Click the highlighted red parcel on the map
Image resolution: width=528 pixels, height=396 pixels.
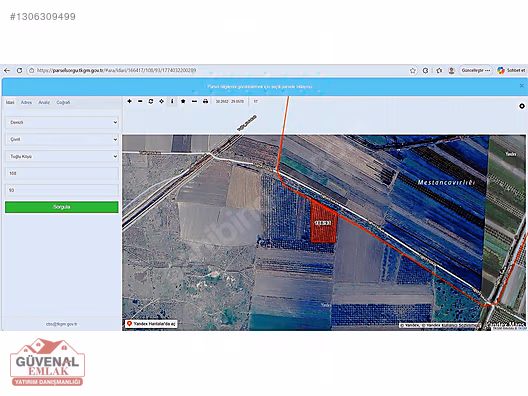coord(323,222)
